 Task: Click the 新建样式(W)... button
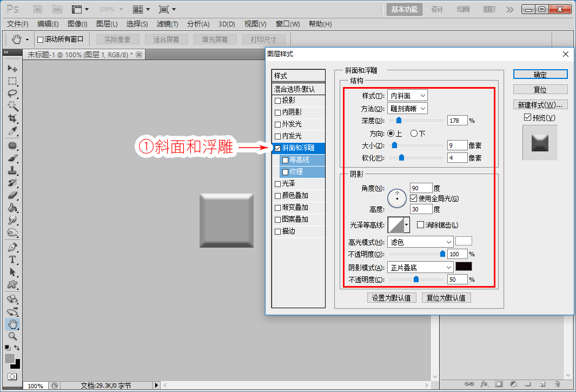click(540, 105)
